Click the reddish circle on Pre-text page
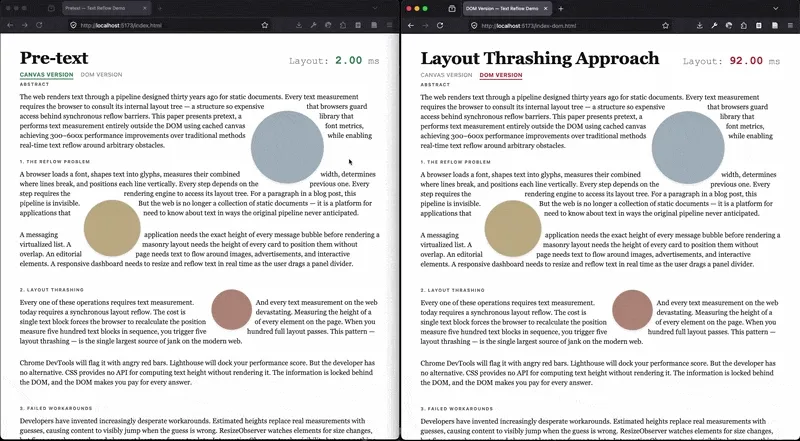Viewport: 800px width, 441px height. (232, 310)
